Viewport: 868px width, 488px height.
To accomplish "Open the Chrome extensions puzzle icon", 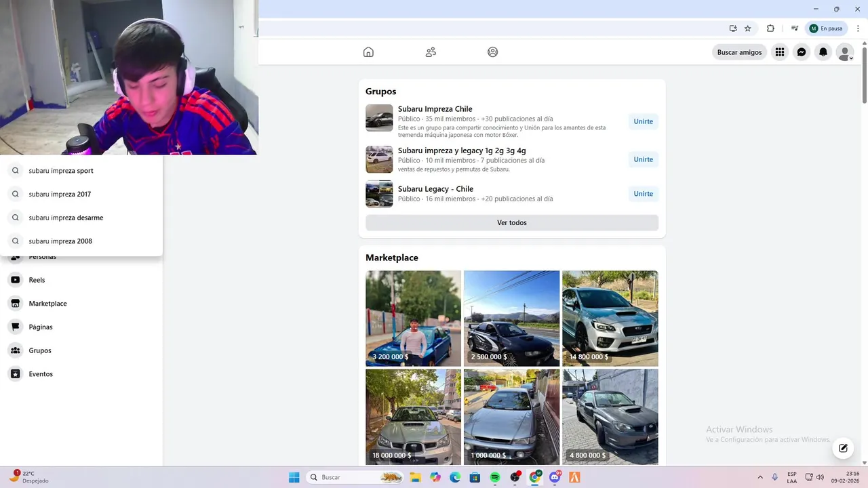I will (x=770, y=28).
